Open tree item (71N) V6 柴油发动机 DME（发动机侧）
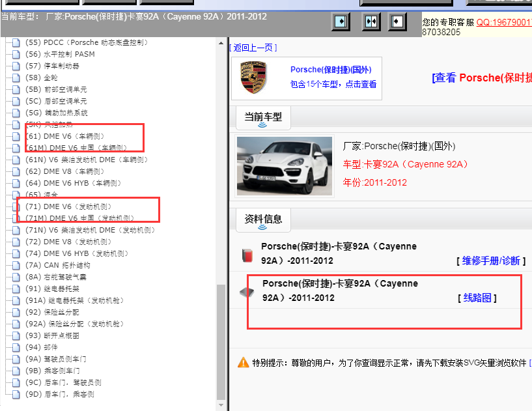This screenshot has width=532, height=411. pyautogui.click(x=91, y=230)
